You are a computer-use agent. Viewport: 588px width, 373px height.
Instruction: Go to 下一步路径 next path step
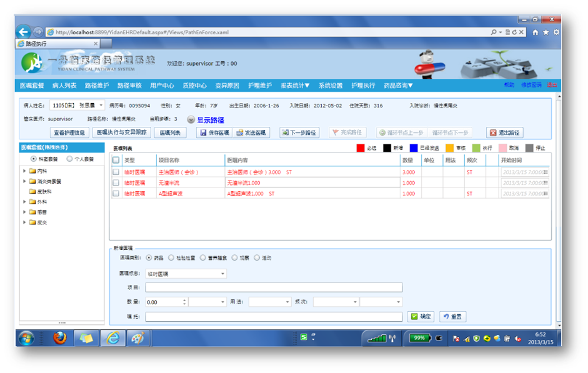point(299,132)
